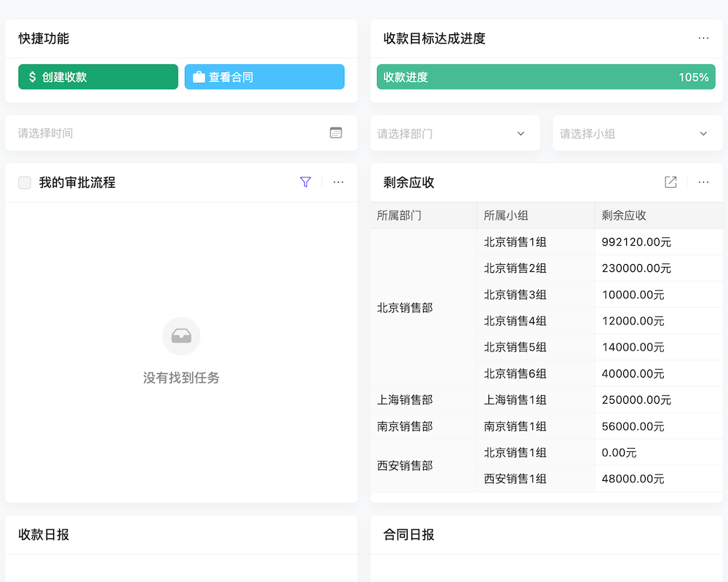
Task: Open the 请选择部门 dropdown
Action: pos(455,133)
